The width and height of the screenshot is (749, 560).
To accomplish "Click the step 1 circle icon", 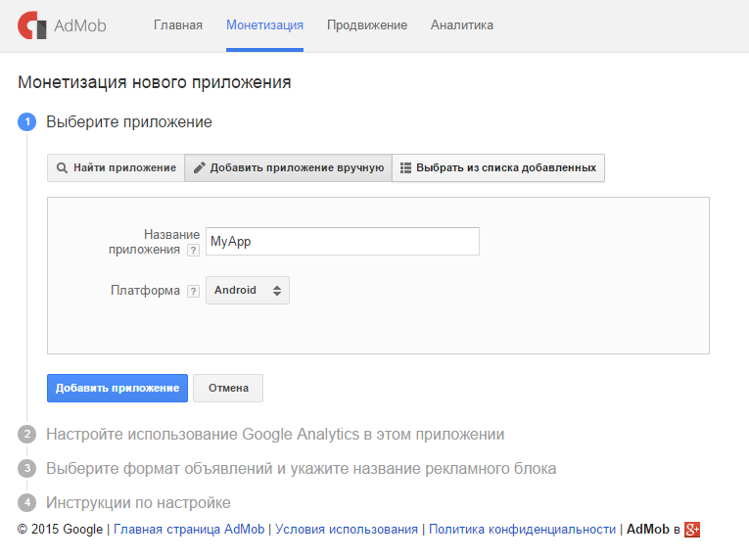I will click(x=27, y=121).
